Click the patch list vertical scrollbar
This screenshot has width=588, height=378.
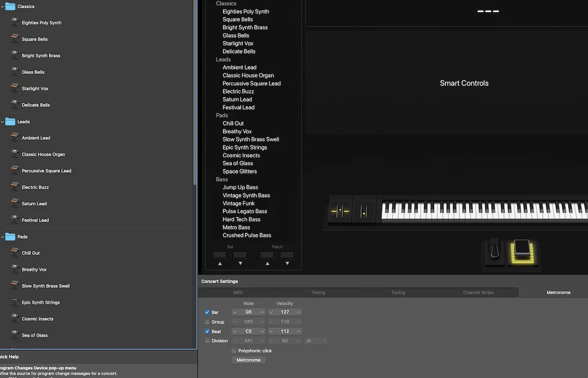tap(195, 92)
